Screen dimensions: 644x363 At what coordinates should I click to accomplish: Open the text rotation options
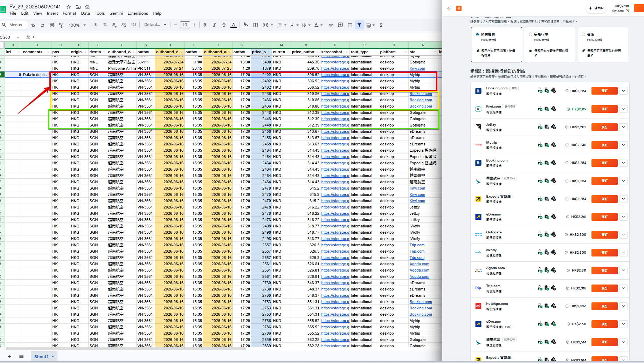coord(318,25)
